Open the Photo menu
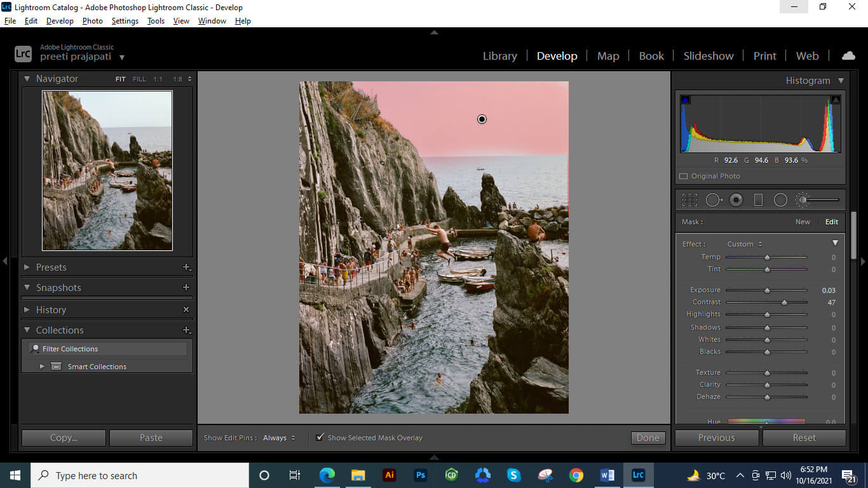 click(92, 20)
